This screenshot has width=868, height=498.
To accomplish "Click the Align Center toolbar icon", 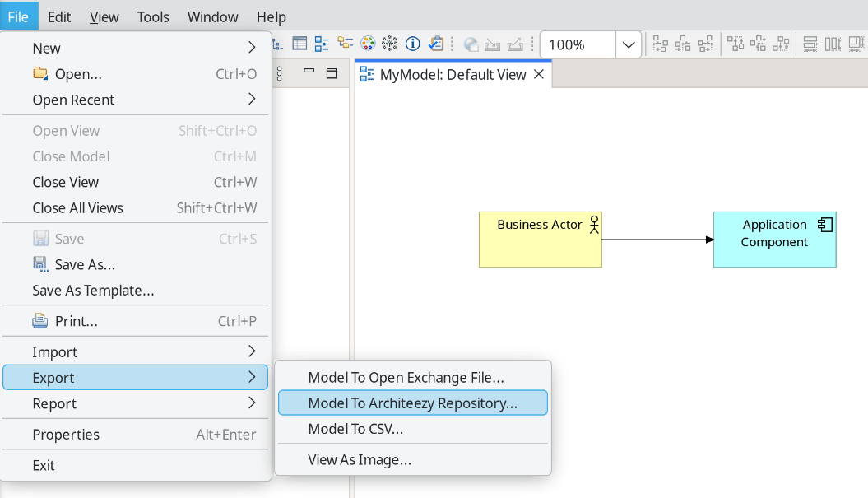I will [683, 44].
